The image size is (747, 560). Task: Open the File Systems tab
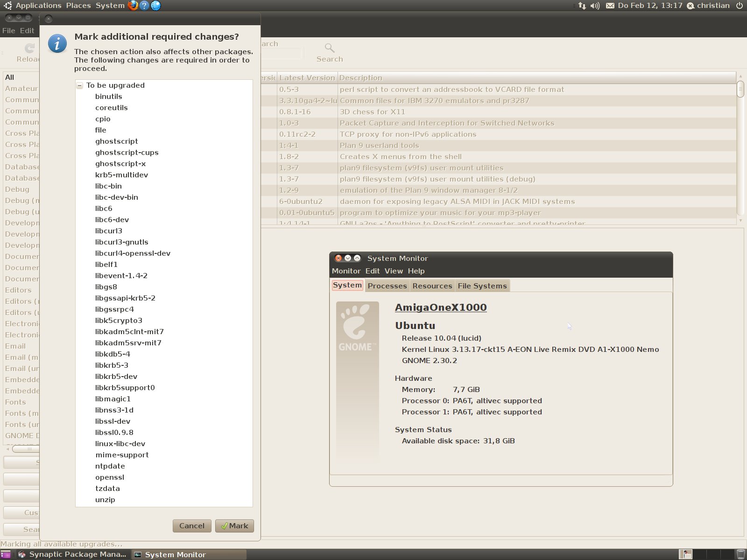point(482,286)
